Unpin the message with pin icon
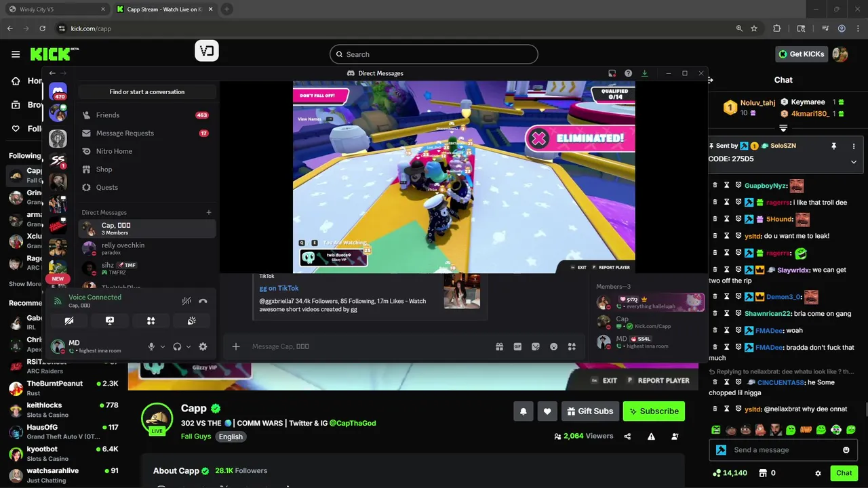This screenshot has height=488, width=868. (834, 146)
